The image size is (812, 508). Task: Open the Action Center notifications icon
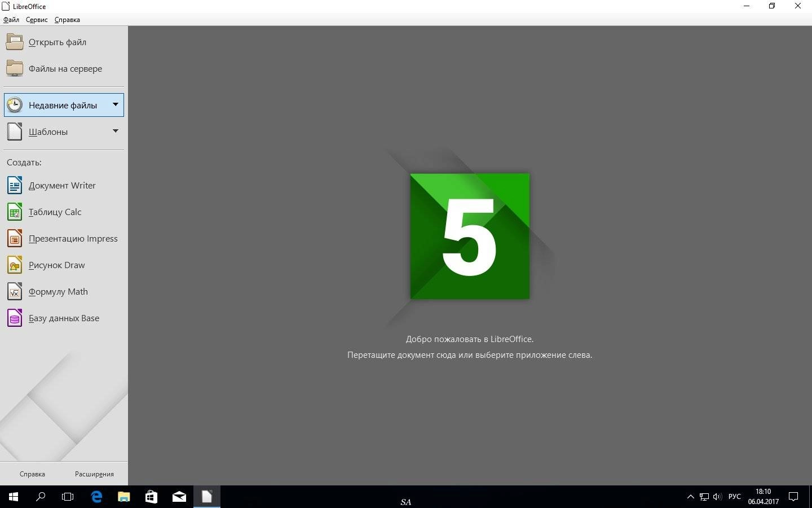click(793, 497)
